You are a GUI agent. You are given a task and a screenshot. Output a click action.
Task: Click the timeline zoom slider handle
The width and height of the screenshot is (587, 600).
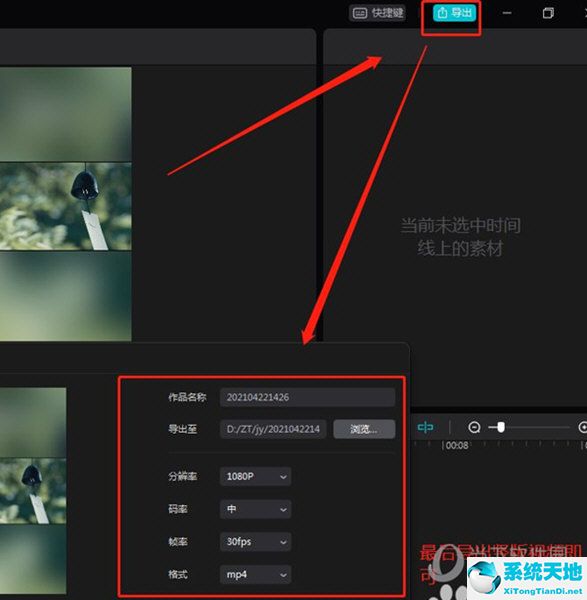click(501, 427)
